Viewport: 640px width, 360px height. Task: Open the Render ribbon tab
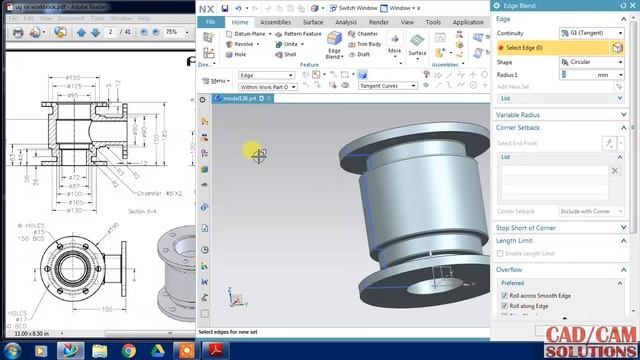coord(379,22)
